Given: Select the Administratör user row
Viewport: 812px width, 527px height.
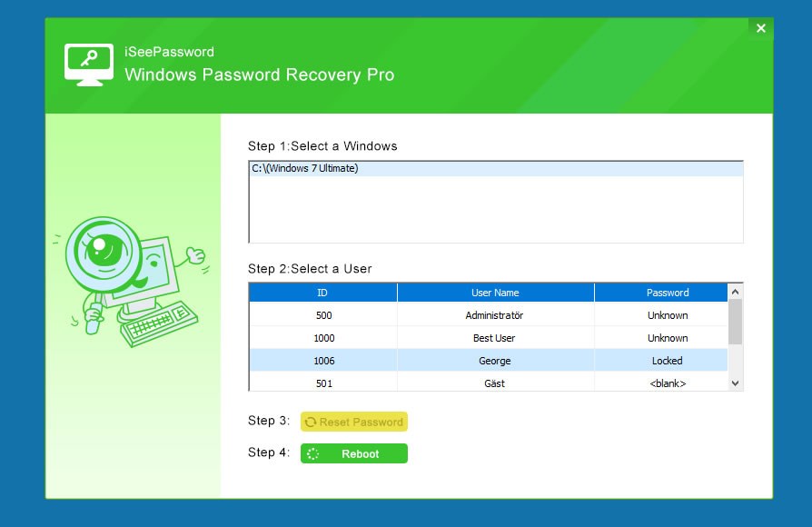Looking at the screenshot, I should [495, 315].
